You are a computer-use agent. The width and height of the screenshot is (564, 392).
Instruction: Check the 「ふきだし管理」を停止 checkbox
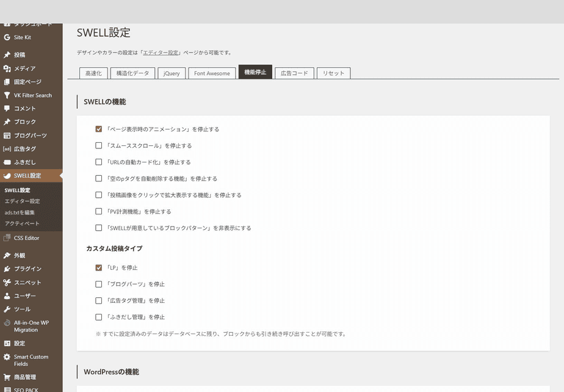[x=98, y=317]
